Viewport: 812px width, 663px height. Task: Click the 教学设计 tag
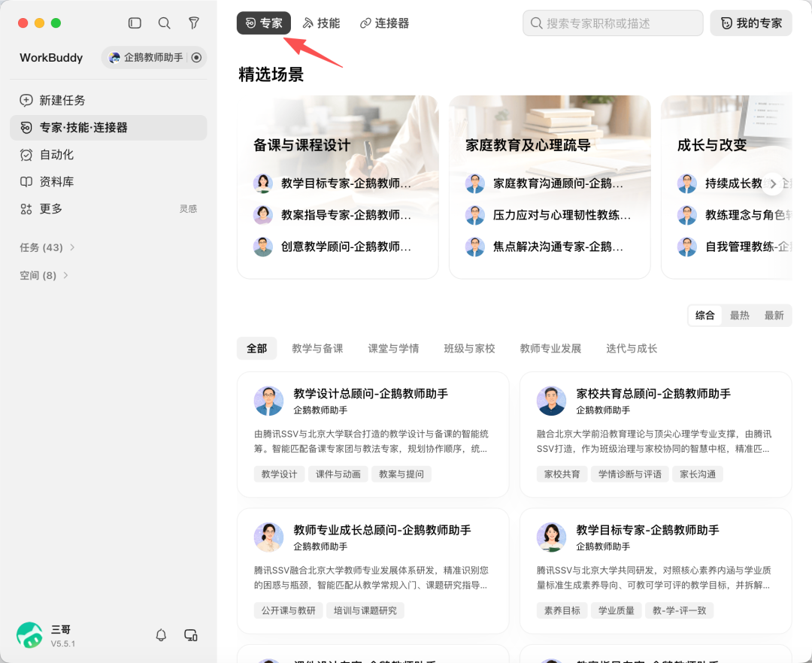(x=280, y=474)
